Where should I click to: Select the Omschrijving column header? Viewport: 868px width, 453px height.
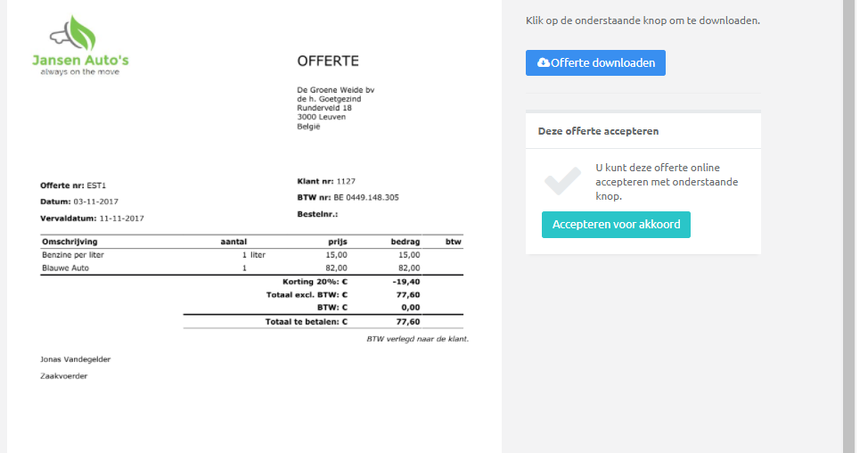[x=70, y=242]
